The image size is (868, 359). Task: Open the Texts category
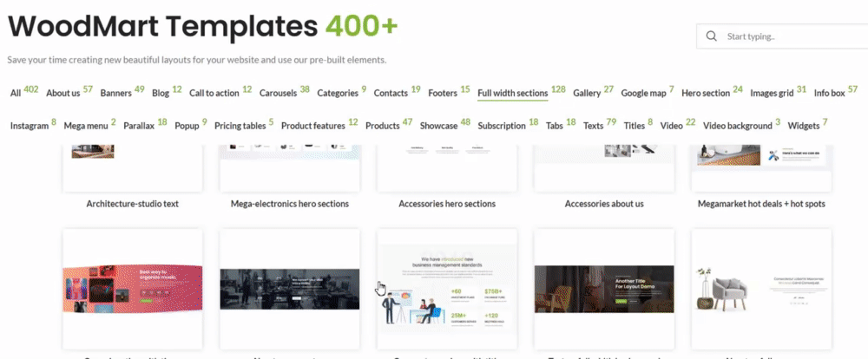[x=593, y=126]
